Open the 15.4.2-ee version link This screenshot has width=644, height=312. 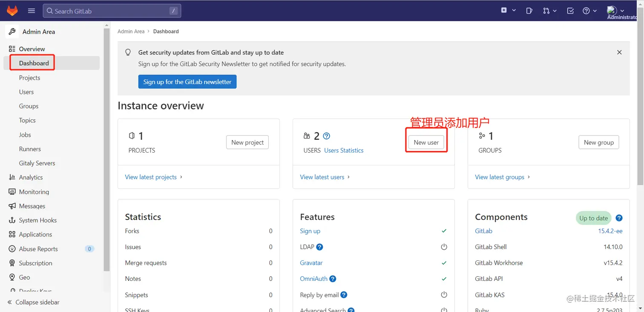(610, 231)
